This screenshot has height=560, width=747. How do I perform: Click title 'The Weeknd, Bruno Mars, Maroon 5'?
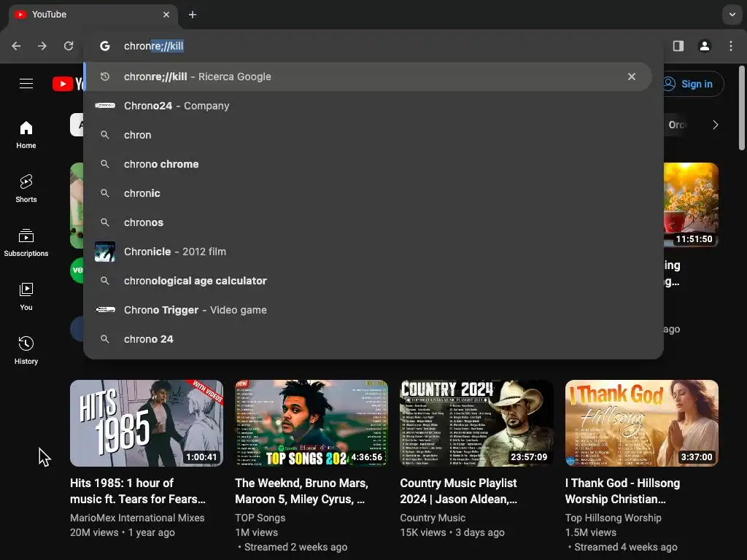[301, 491]
